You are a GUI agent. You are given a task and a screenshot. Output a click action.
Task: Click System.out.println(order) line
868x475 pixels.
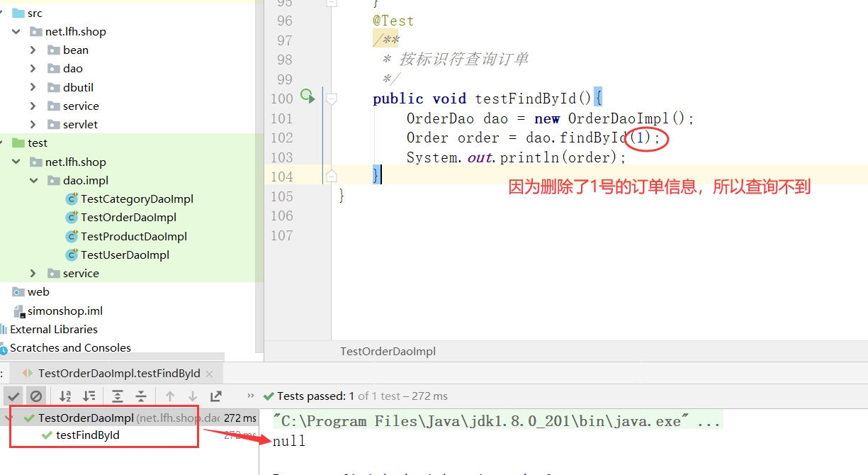click(517, 157)
